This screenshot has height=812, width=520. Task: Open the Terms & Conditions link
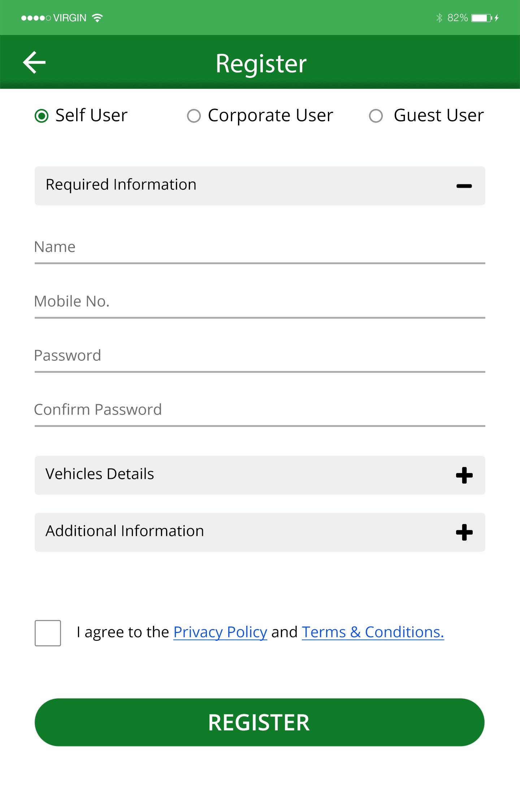373,632
